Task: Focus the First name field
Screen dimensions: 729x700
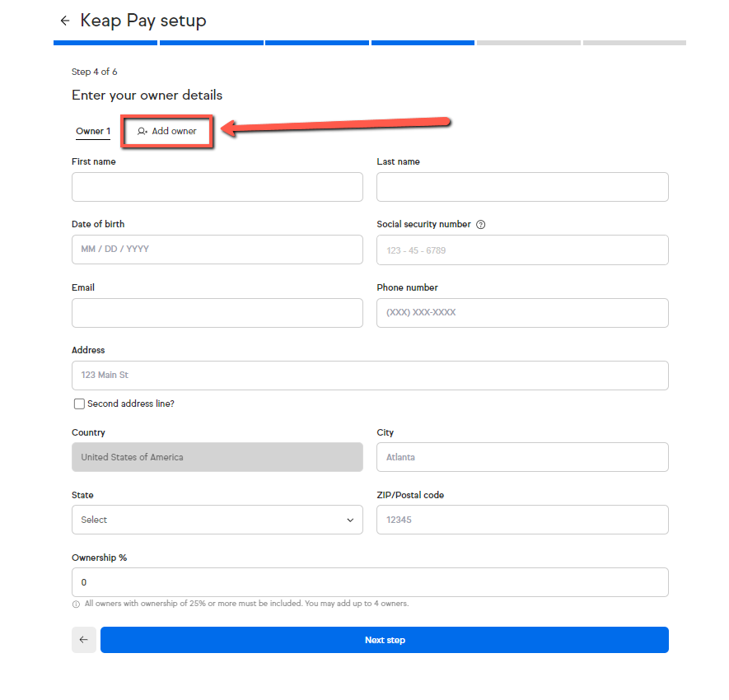Action: (217, 187)
